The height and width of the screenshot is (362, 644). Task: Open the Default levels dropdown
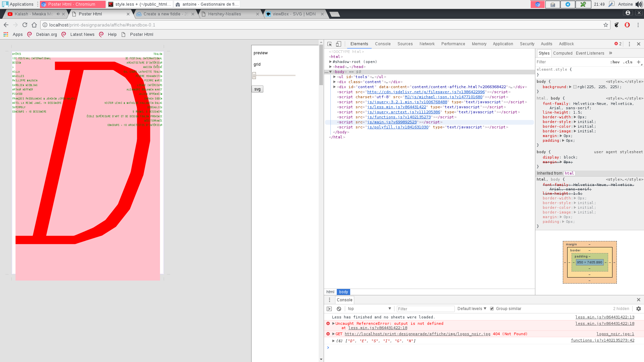pos(472,309)
